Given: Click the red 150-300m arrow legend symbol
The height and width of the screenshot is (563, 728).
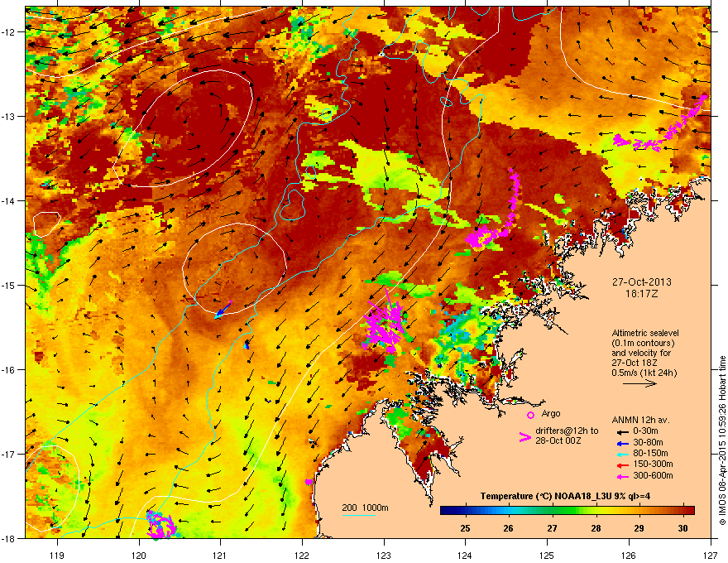Looking at the screenshot, I should (x=622, y=464).
